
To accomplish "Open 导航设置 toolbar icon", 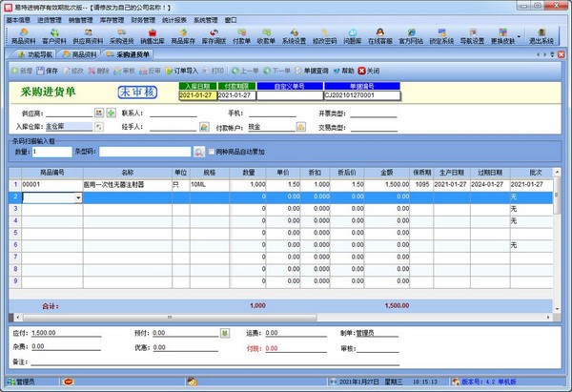I will [x=472, y=36].
